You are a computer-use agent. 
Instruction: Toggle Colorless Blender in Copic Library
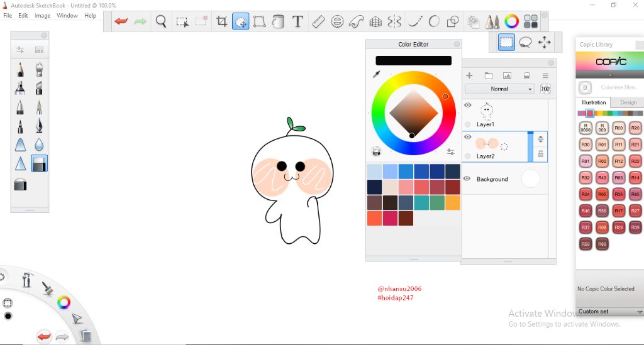pyautogui.click(x=585, y=87)
